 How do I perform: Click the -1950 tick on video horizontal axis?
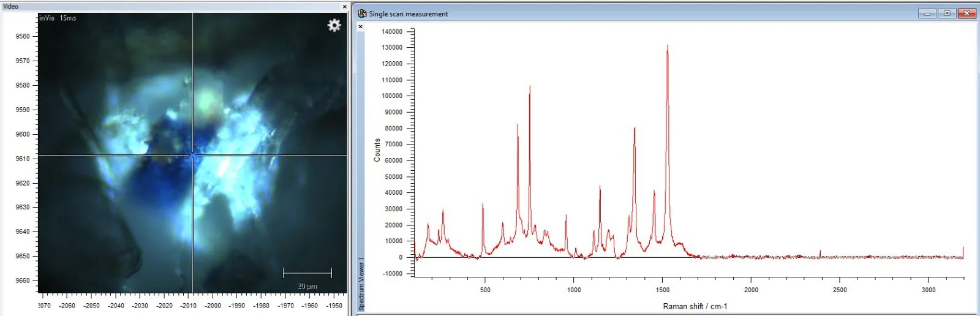(334, 306)
